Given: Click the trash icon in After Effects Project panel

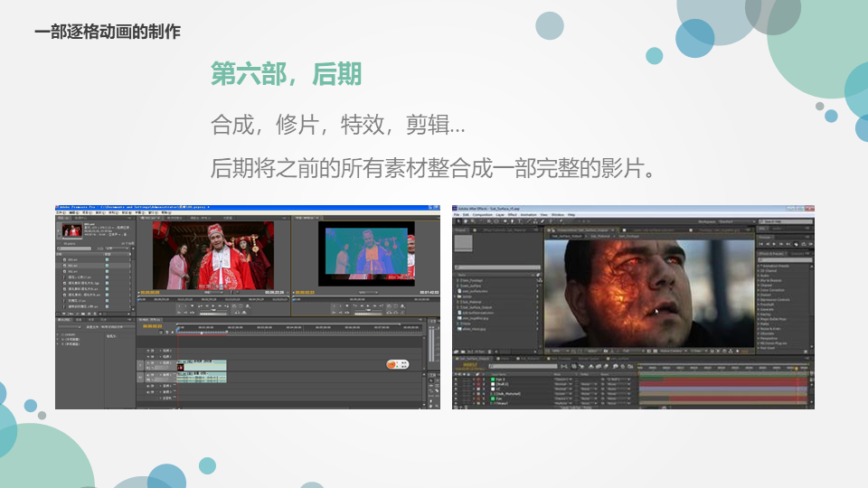Looking at the screenshot, I should pyautogui.click(x=489, y=352).
